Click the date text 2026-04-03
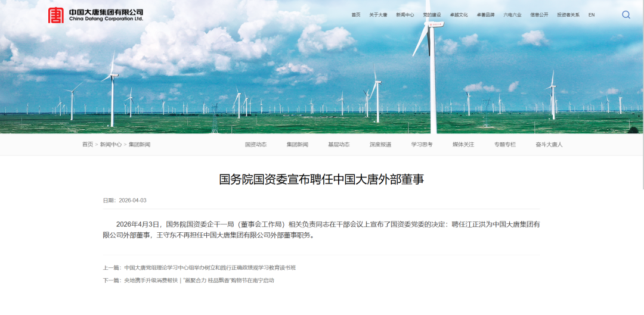The width and height of the screenshot is (644, 315). [132, 201]
